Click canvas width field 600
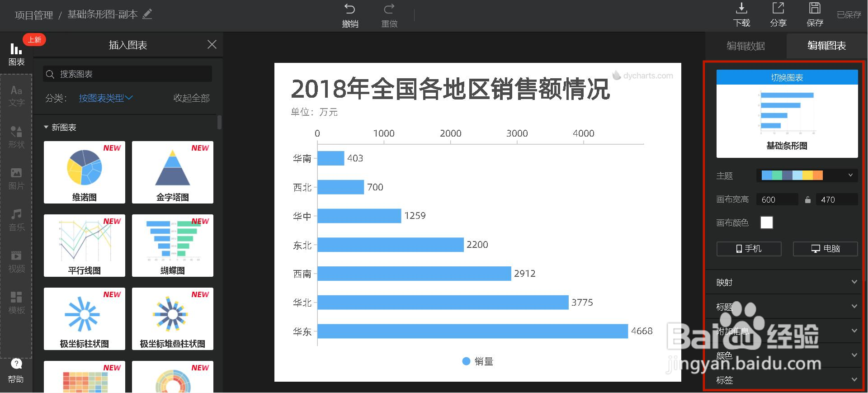Viewport: 868px width, 393px height. [x=778, y=199]
